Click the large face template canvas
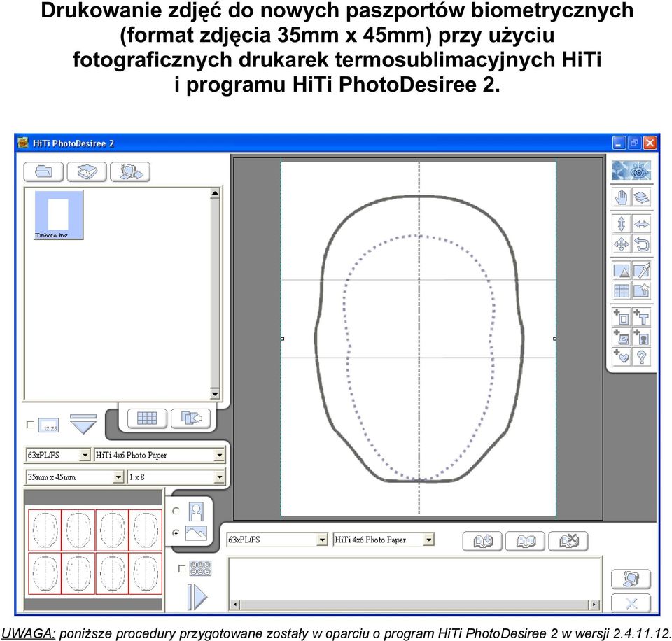Viewport: 672px width, 641px height. click(x=419, y=339)
